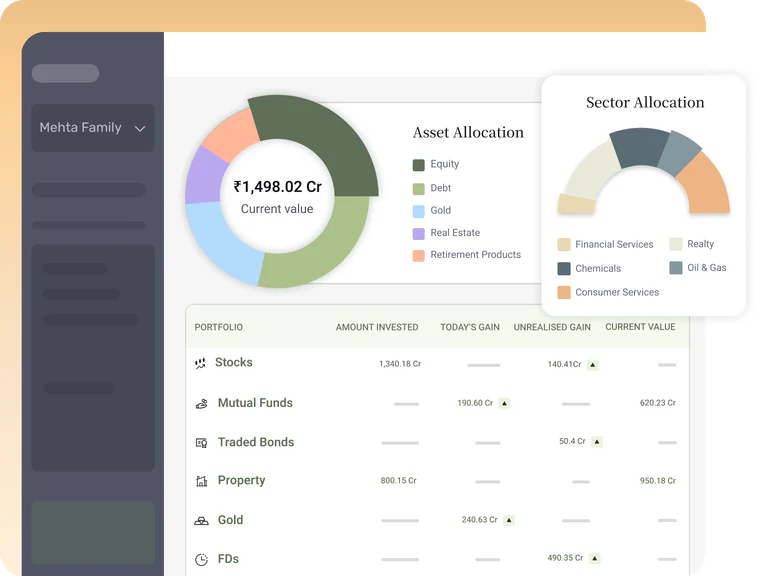Open the Mutual Funds portfolio row
The width and height of the screenshot is (764, 576).
[x=437, y=403]
